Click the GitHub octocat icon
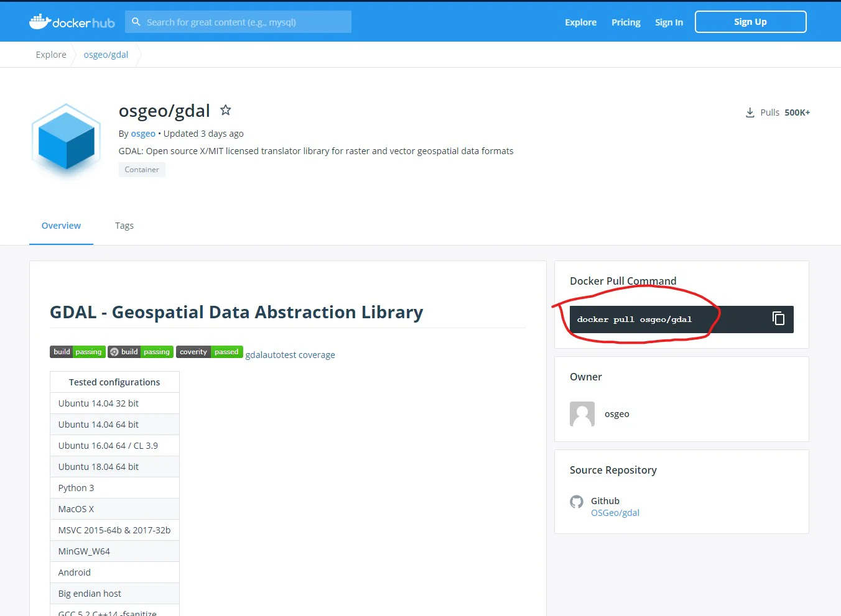The image size is (841, 616). pos(577,502)
